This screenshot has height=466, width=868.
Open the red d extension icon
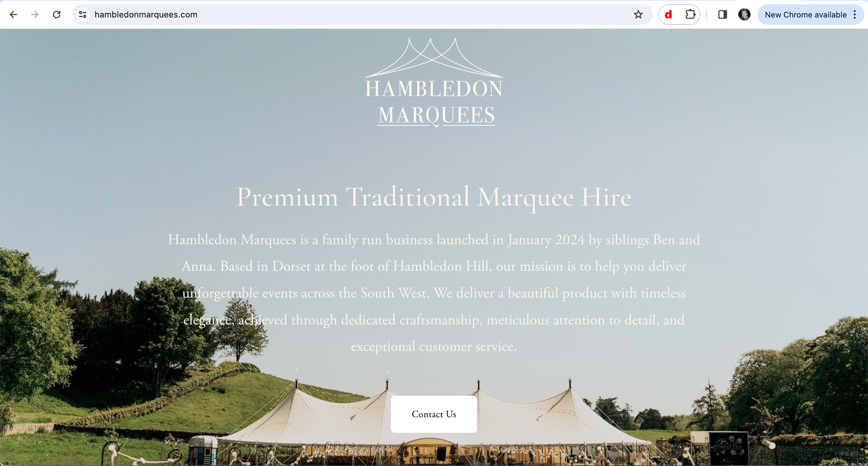668,14
